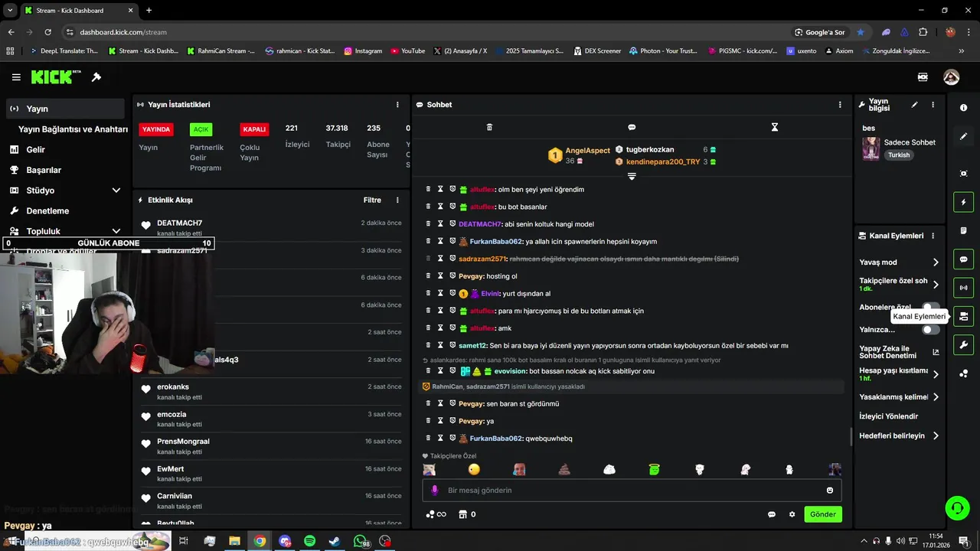The width and height of the screenshot is (980, 551).
Task: Open the Kick hamburger menu
Action: pyautogui.click(x=16, y=77)
